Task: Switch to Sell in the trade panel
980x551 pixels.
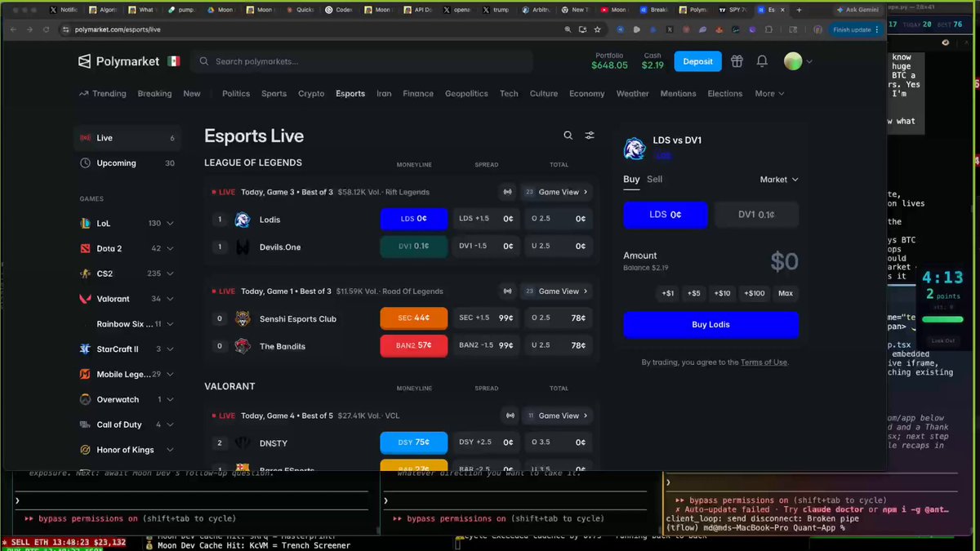Action: (x=655, y=180)
